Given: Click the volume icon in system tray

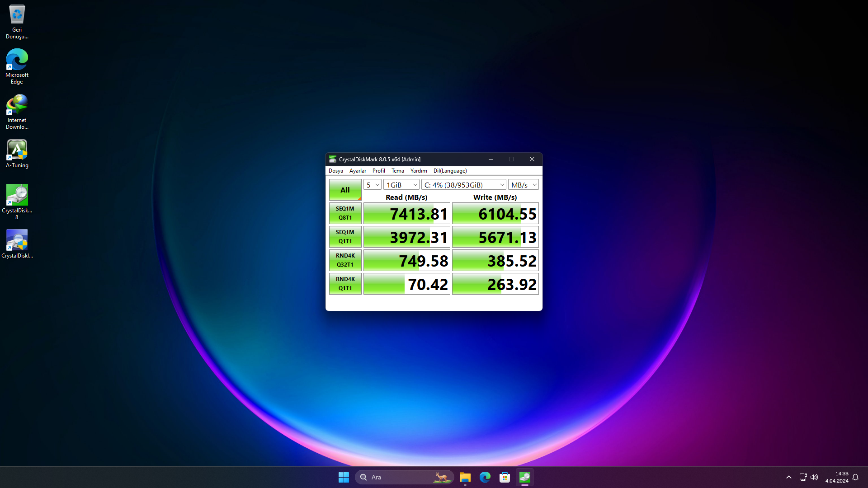Looking at the screenshot, I should pos(814,477).
